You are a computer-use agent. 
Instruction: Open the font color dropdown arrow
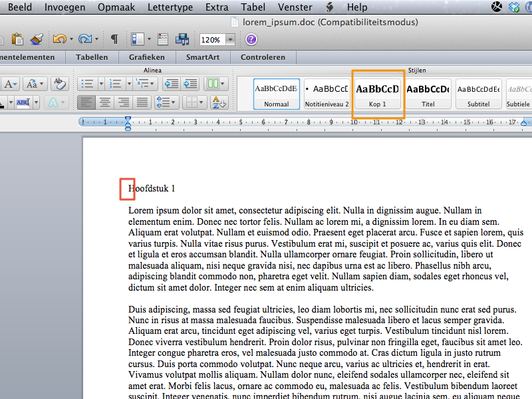point(11,102)
